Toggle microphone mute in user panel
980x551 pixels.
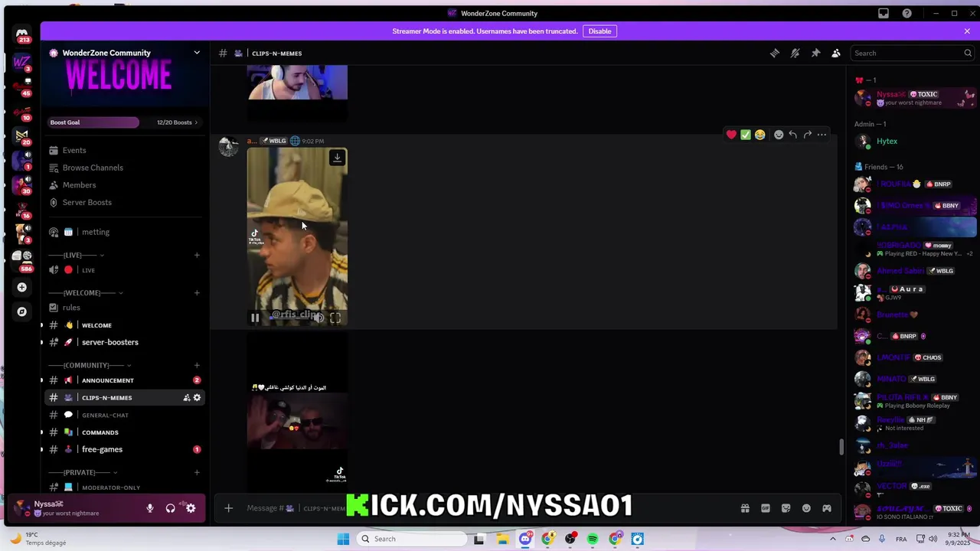150,508
